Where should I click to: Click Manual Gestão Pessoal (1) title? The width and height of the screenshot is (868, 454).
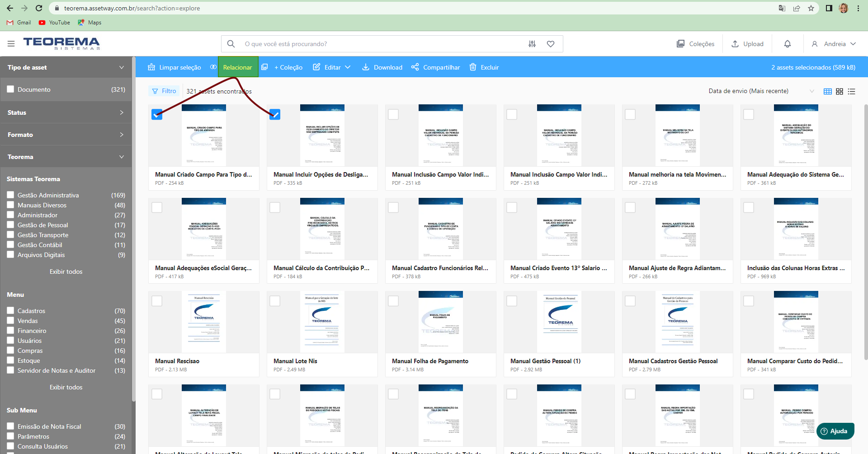click(x=545, y=361)
